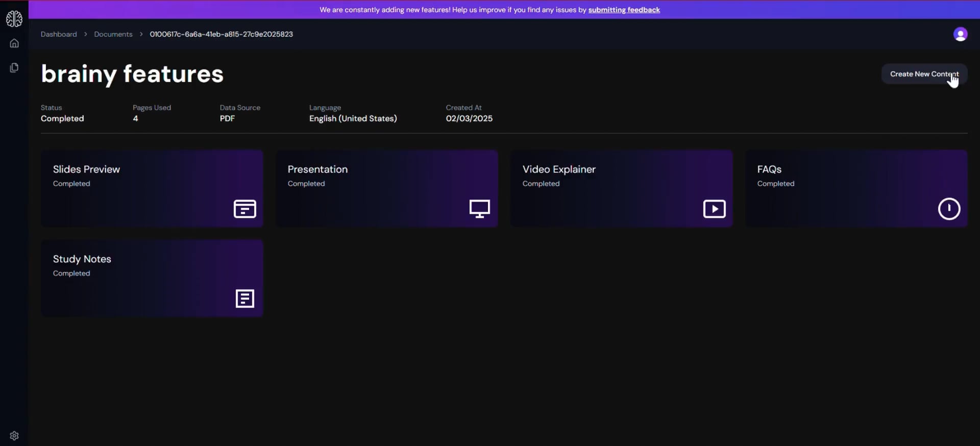The width and height of the screenshot is (980, 446).
Task: Click the FAQs circle icon
Action: coord(949,209)
